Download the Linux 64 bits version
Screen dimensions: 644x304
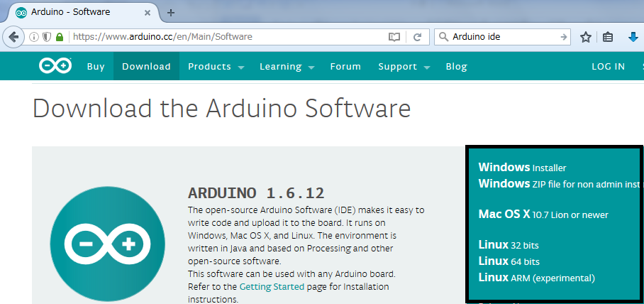point(509,261)
